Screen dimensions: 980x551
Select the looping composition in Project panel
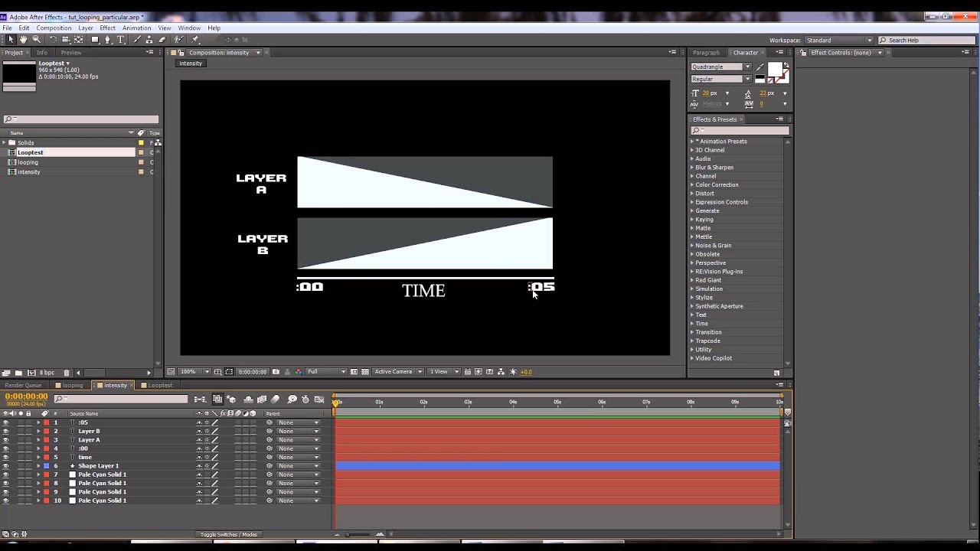pos(28,162)
